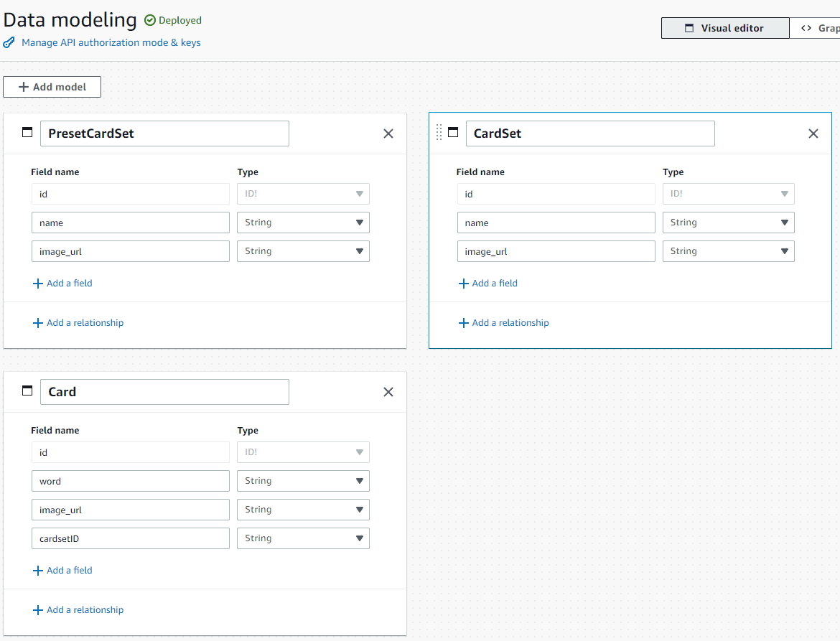Switch to the Visual editor tab
Viewport: 840px width, 641px height.
[724, 28]
